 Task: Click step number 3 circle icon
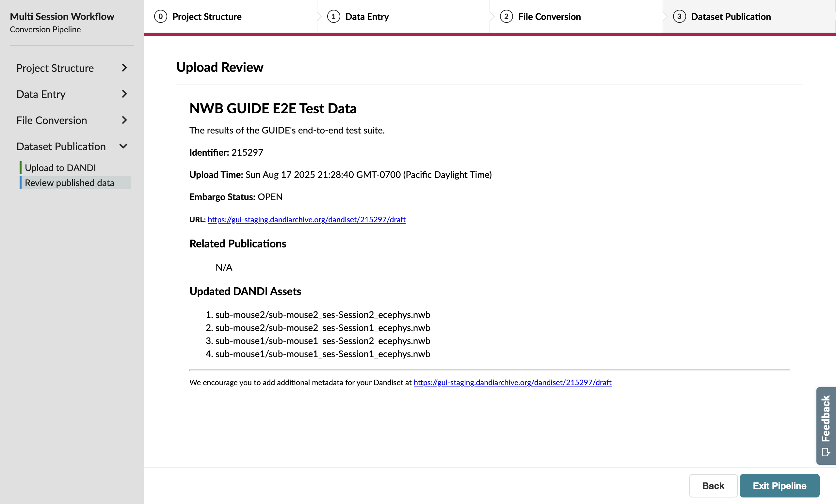pyautogui.click(x=679, y=16)
